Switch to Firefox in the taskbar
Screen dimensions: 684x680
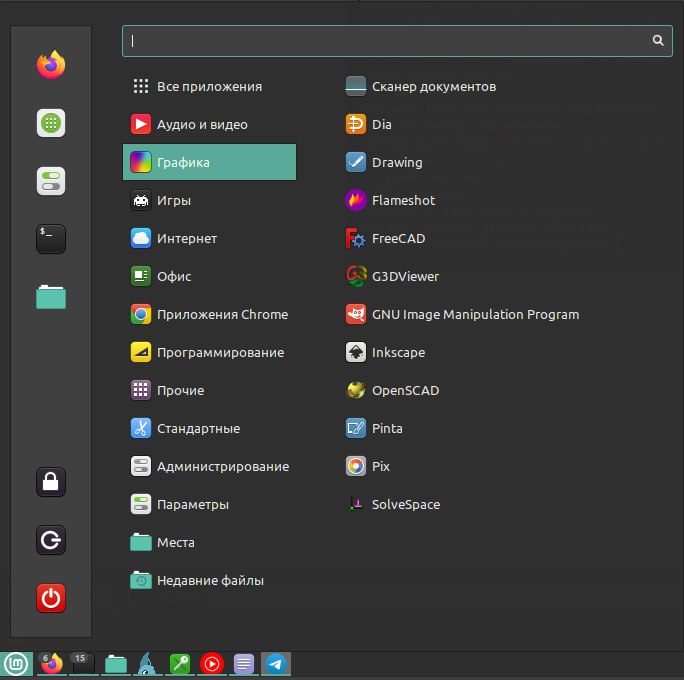[51, 664]
